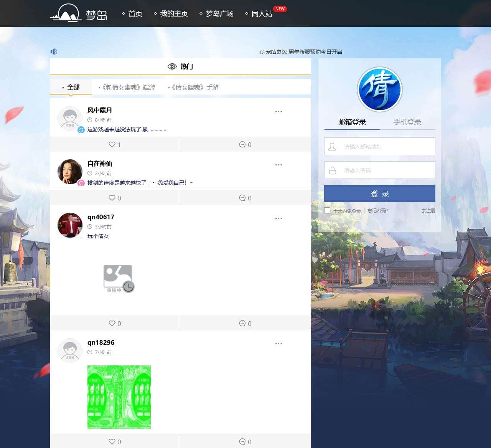Click the eye icon beside 热门

(x=172, y=66)
